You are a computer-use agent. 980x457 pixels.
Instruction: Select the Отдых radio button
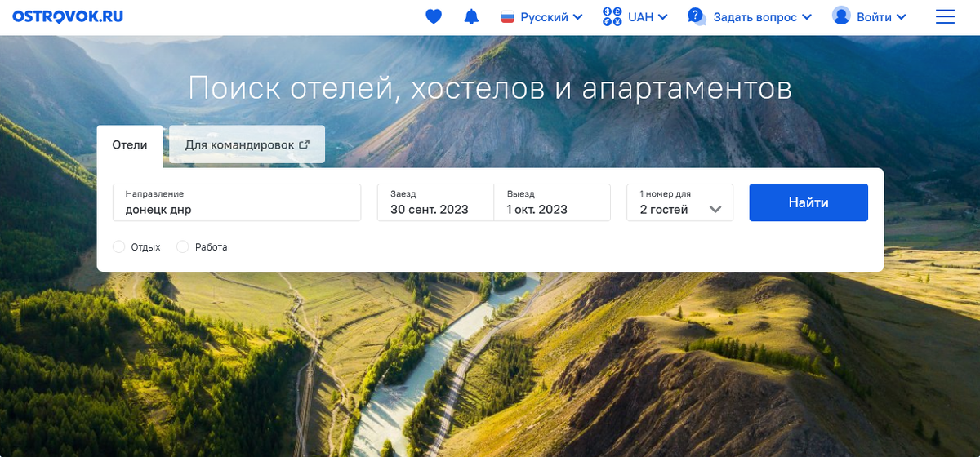[119, 246]
